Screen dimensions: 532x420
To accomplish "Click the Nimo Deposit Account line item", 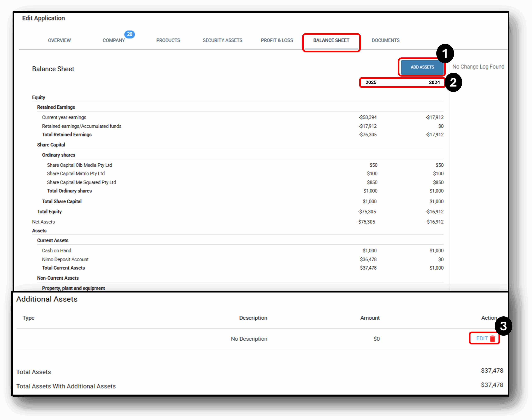I will point(65,259).
